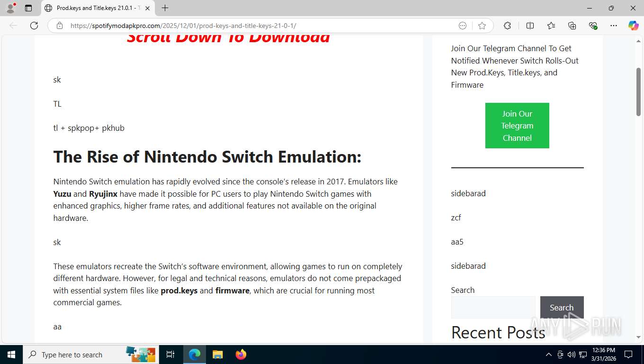Select the Prod.keys and Title.keys 21.0.1 tab
Screen dimensions: 644x364
coord(98,8)
